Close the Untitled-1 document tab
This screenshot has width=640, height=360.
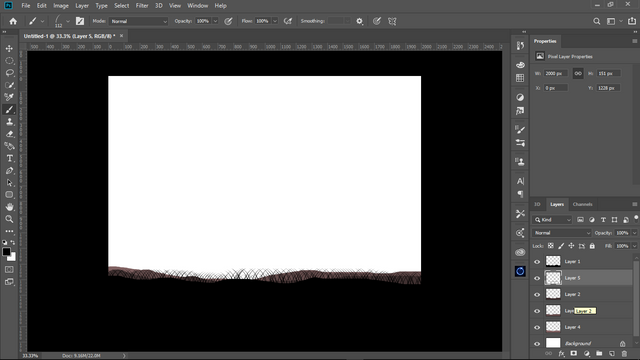121,36
